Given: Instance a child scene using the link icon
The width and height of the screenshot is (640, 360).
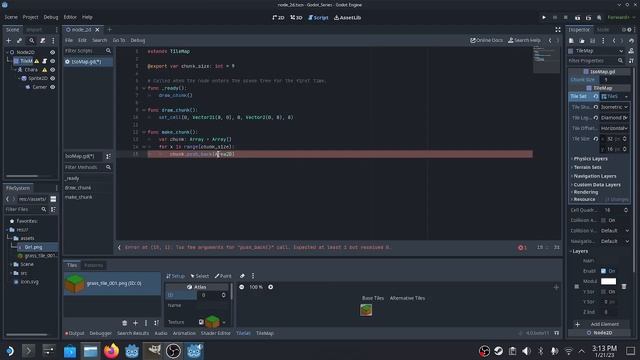Looking at the screenshot, I should pos(20,40).
